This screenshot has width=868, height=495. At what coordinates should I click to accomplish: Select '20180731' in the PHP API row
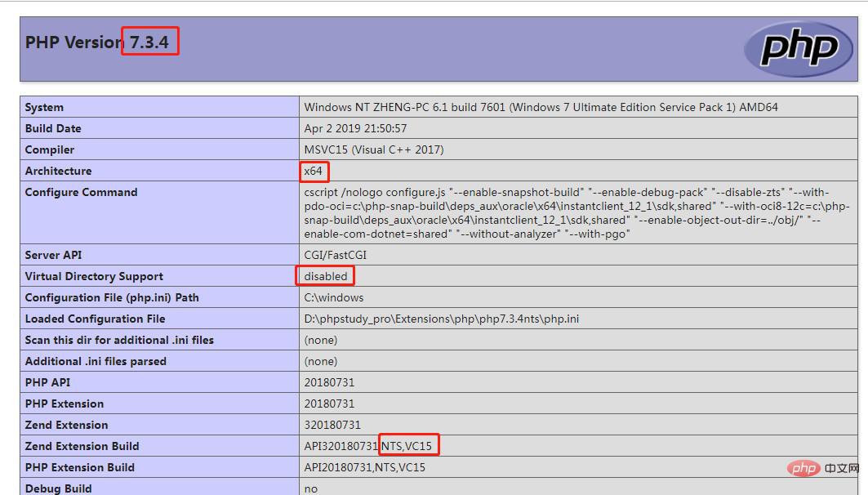pyautogui.click(x=329, y=382)
